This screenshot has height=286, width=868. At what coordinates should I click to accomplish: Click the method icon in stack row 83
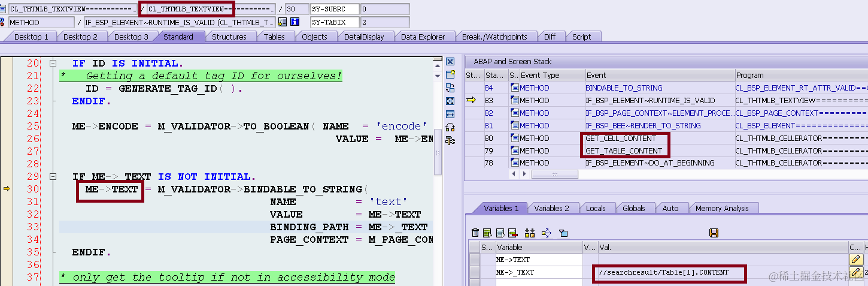click(515, 100)
